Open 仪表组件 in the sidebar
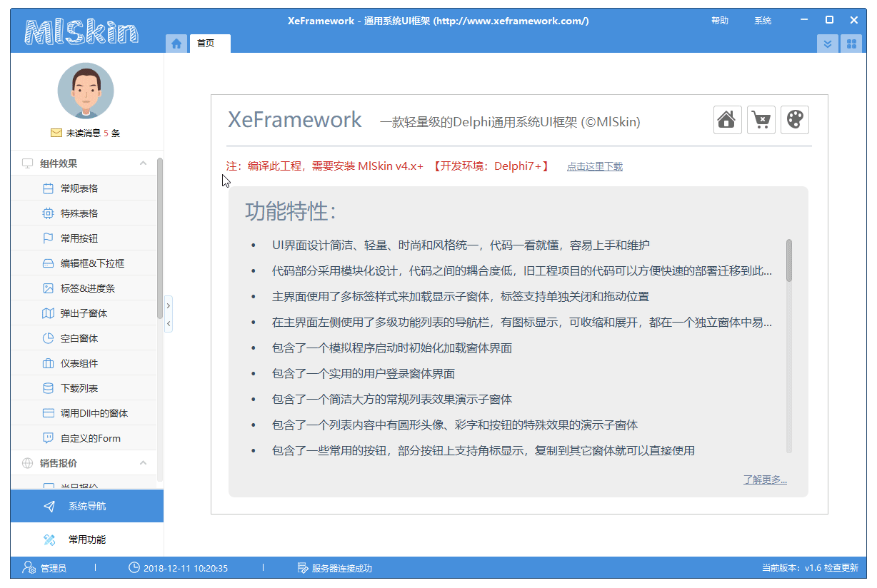Screen dimensions: 877x588 tap(84, 363)
